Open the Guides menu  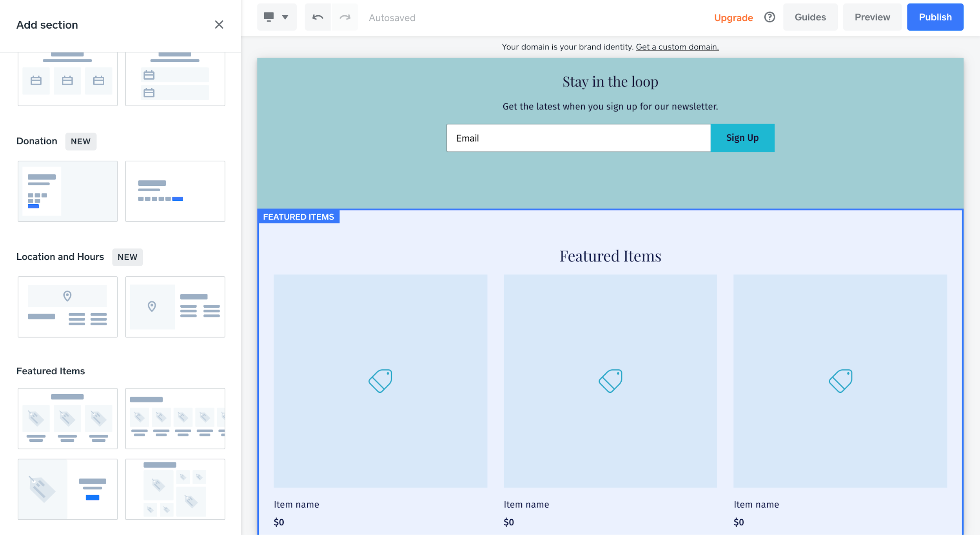tap(810, 17)
